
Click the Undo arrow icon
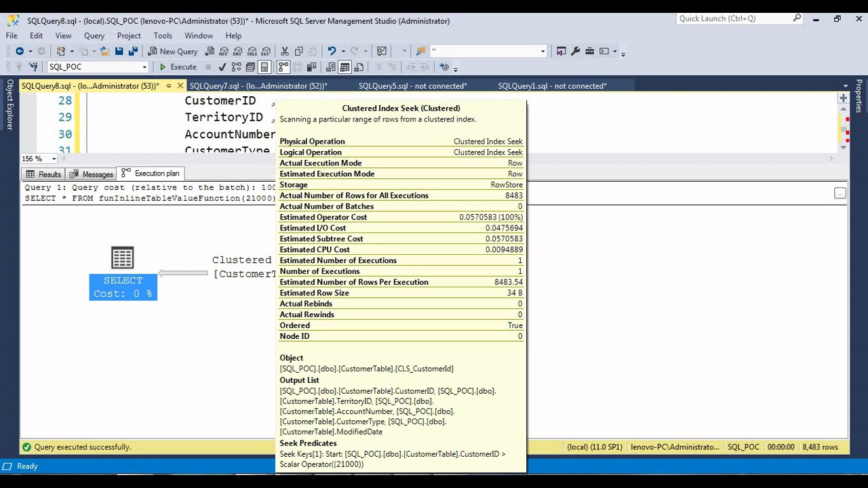332,51
